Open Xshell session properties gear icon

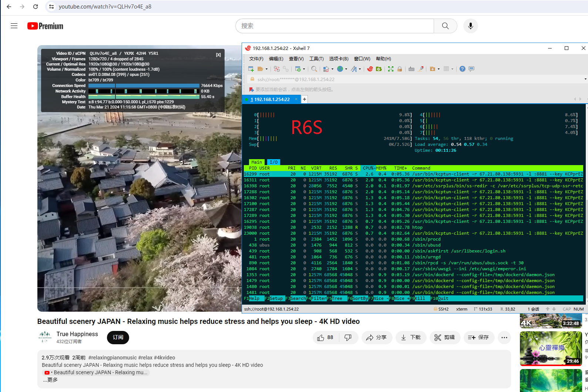coord(298,69)
